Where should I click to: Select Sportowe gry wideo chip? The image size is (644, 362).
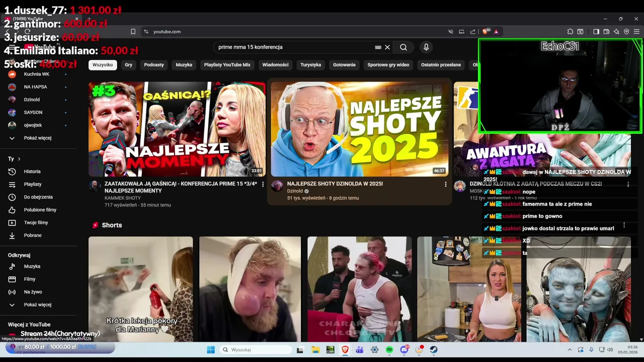click(x=388, y=65)
